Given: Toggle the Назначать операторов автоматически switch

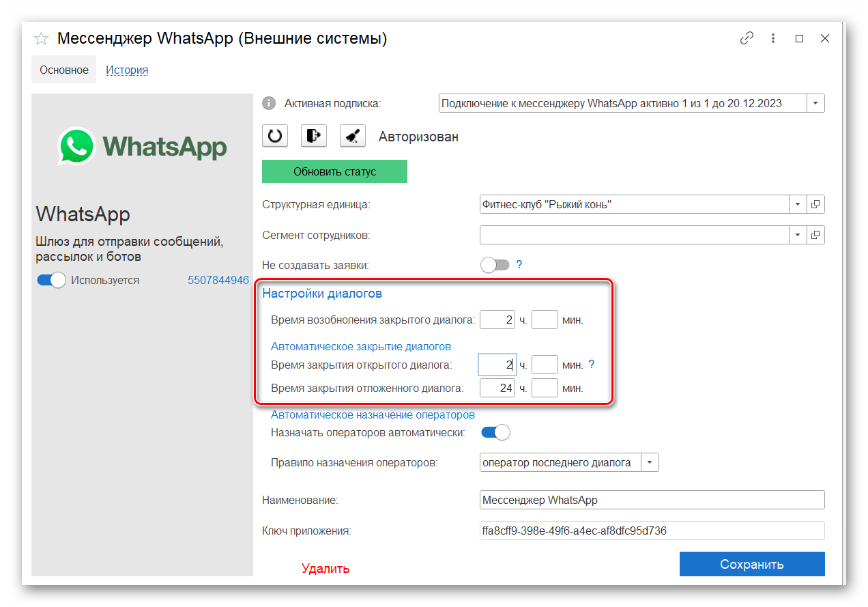Looking at the screenshot, I should coord(495,432).
